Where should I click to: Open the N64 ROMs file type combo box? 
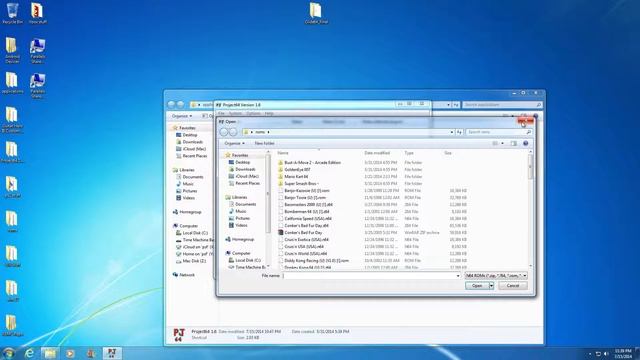(x=496, y=276)
